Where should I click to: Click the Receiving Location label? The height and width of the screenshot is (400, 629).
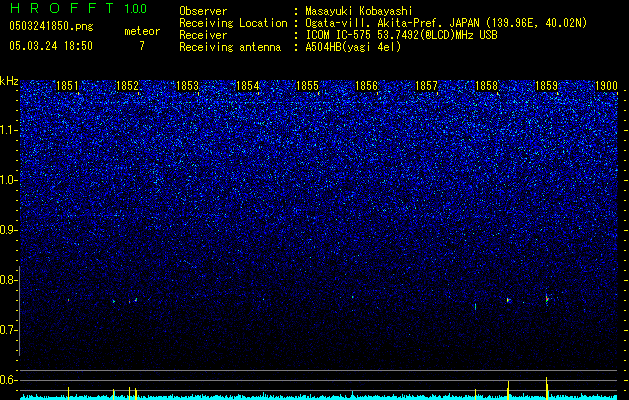coord(233,23)
